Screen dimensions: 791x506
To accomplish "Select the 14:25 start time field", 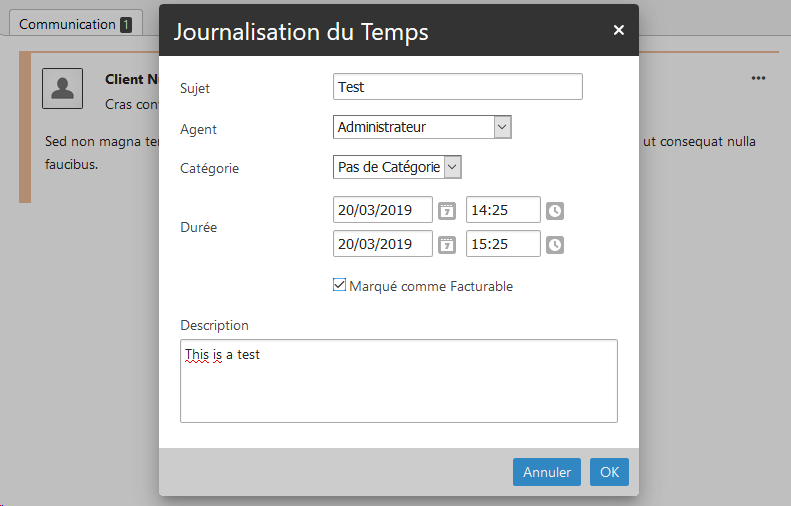I will click(x=503, y=210).
